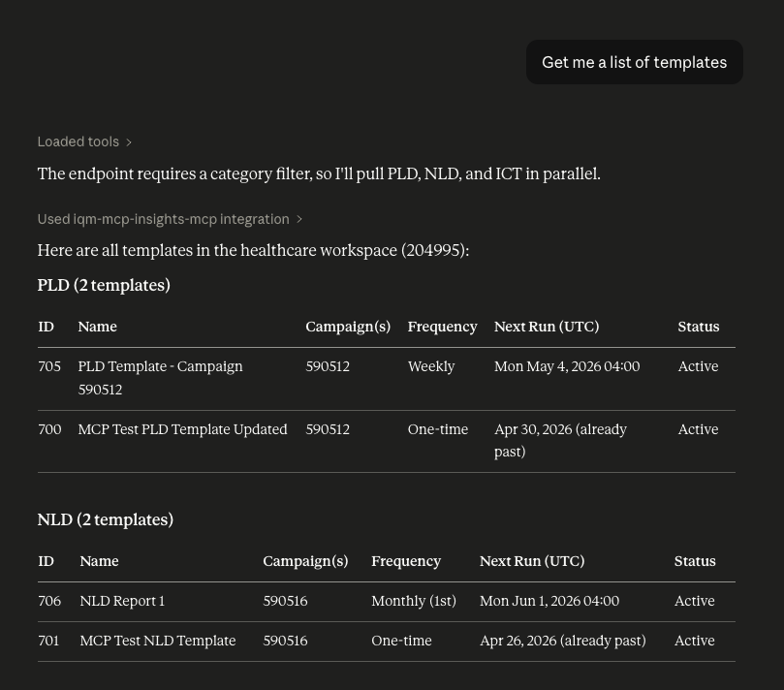Click the Next Run (UTC) header in the NLD table
This screenshot has width=784, height=690.
tap(532, 561)
